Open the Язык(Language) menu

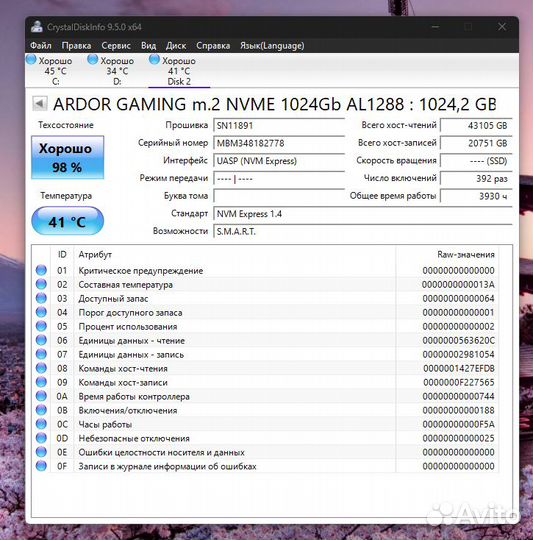(272, 45)
